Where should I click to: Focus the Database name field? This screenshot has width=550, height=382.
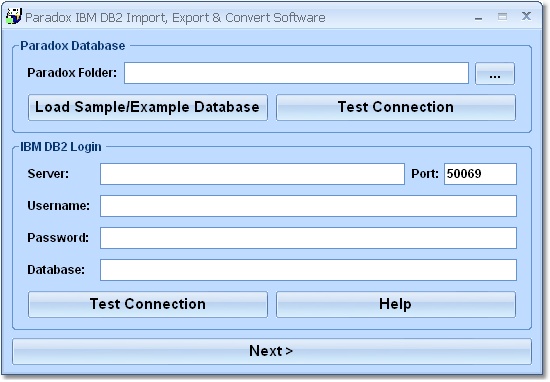click(x=308, y=270)
